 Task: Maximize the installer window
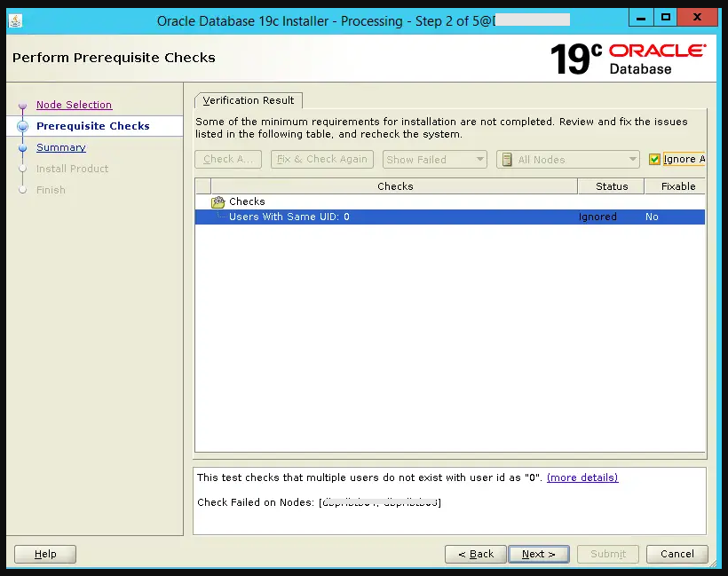665,18
